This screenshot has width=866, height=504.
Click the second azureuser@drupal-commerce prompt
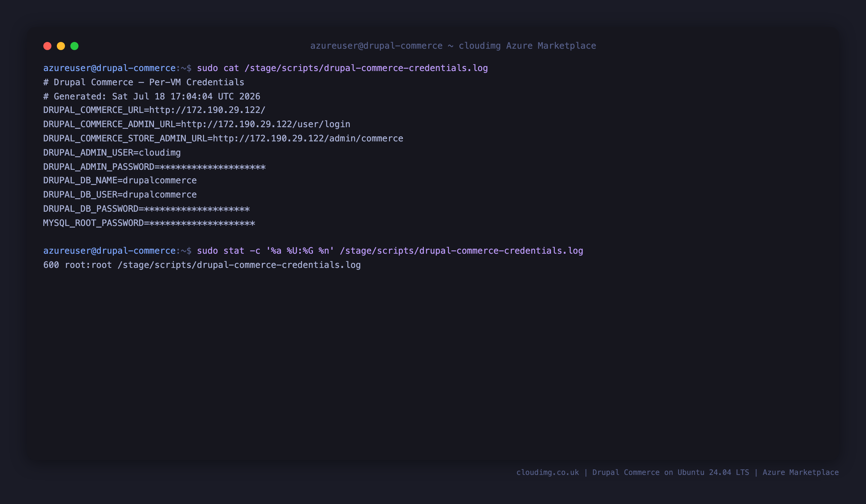[117, 251]
